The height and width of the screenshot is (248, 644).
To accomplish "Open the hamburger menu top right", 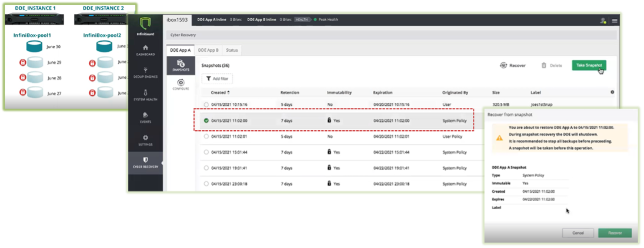I will click(615, 21).
